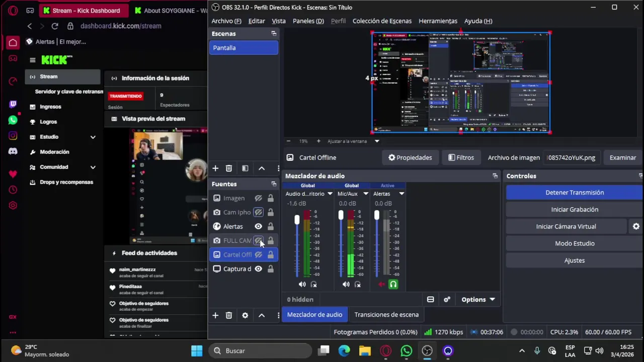
Task: Enable Modo Estudio
Action: (575, 243)
